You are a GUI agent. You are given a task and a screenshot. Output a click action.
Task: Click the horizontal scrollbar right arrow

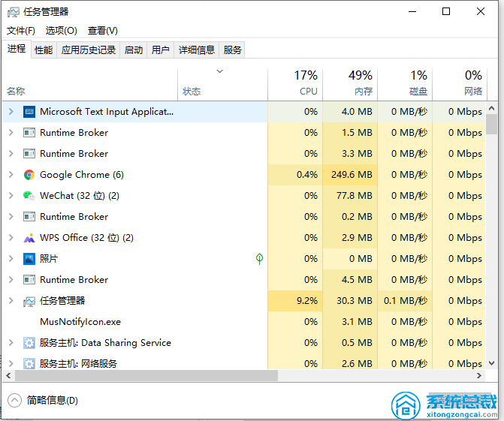pos(479,375)
